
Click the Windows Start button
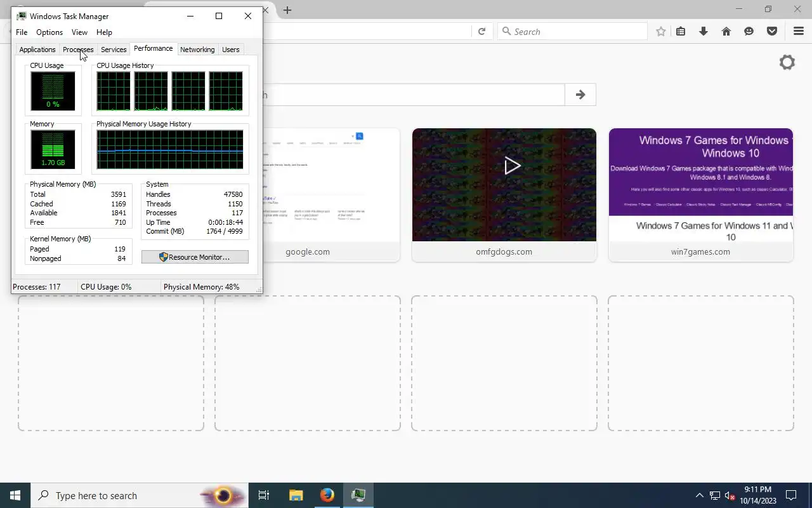click(15, 495)
